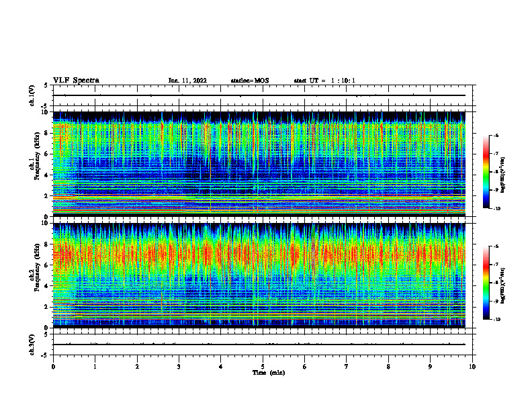Select the ch.2 colorbar log(PSD) label
This screenshot has width=532, height=411.
click(x=503, y=285)
